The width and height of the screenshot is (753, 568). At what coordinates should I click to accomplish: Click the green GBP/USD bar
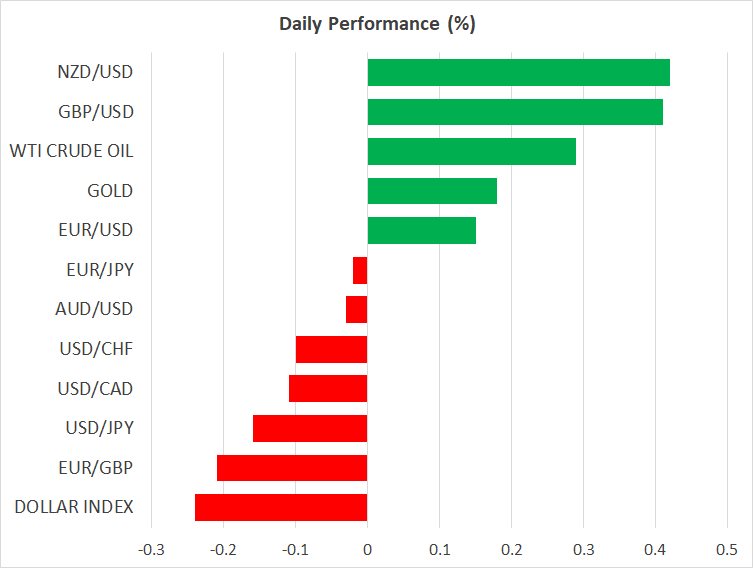pyautogui.click(x=515, y=112)
